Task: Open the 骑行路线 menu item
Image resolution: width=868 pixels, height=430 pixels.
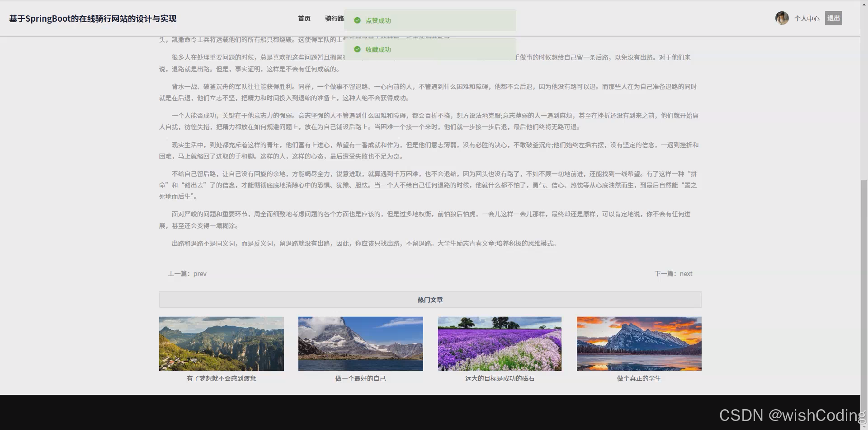Action: [335, 19]
